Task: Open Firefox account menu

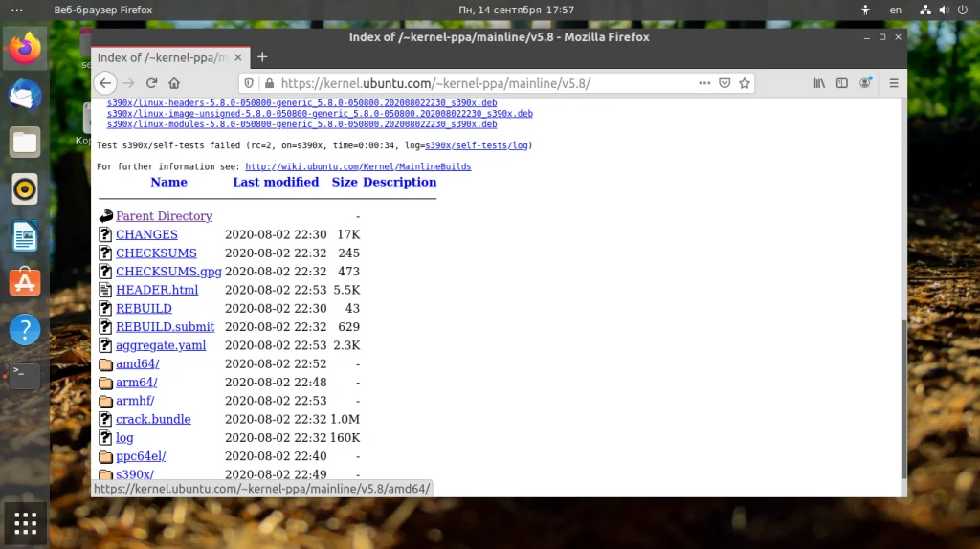Action: pyautogui.click(x=865, y=83)
